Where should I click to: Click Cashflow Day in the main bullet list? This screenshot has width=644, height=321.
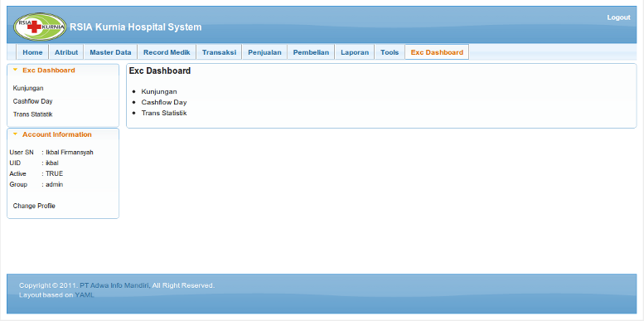(164, 102)
